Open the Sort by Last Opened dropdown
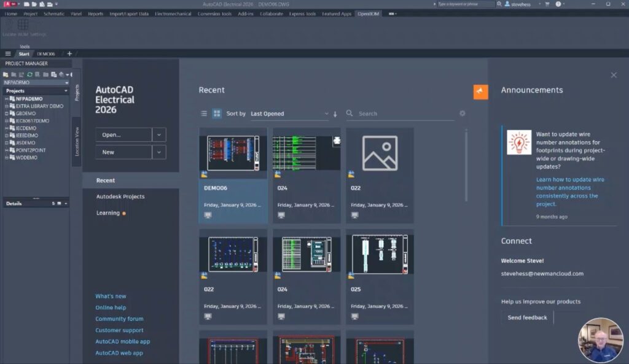The image size is (629, 364). (x=289, y=114)
